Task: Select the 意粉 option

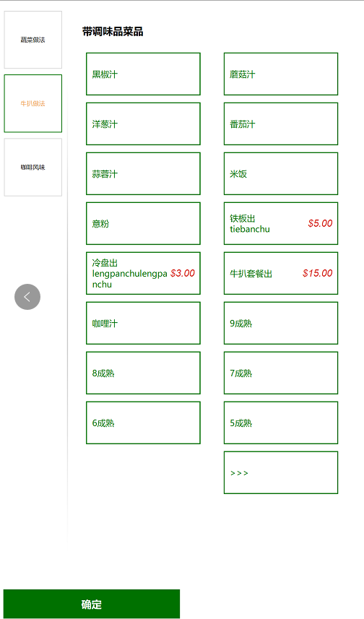Action: 143,223
